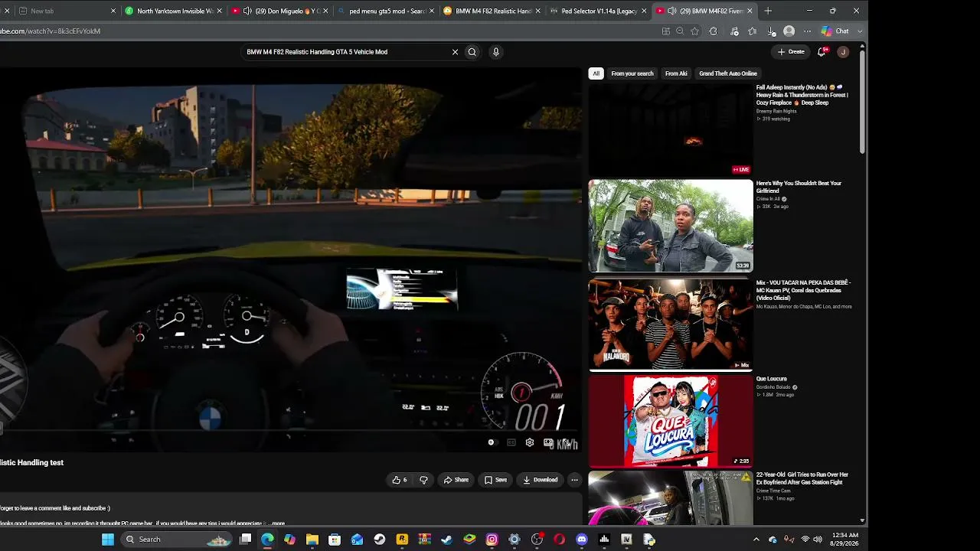This screenshot has width=980, height=551.
Task: Open Microsoft Store from the taskbar
Action: point(335,540)
